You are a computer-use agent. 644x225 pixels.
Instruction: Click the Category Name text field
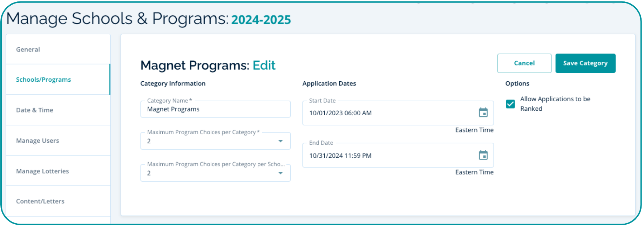pos(215,109)
